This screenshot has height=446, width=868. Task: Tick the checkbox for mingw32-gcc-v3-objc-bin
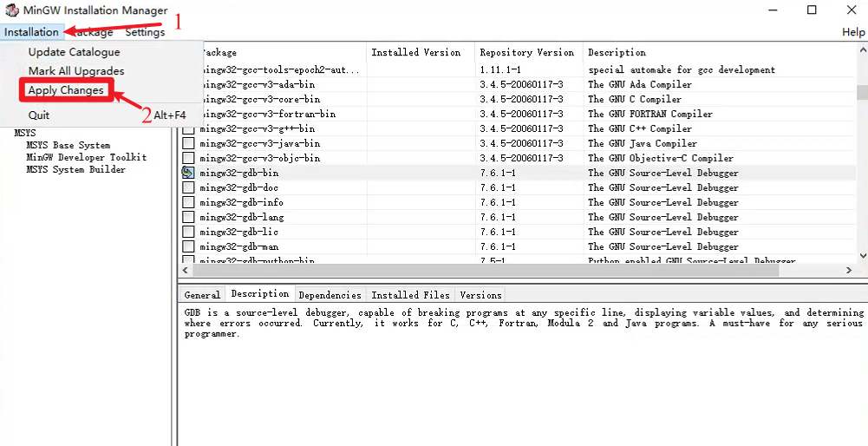point(188,158)
